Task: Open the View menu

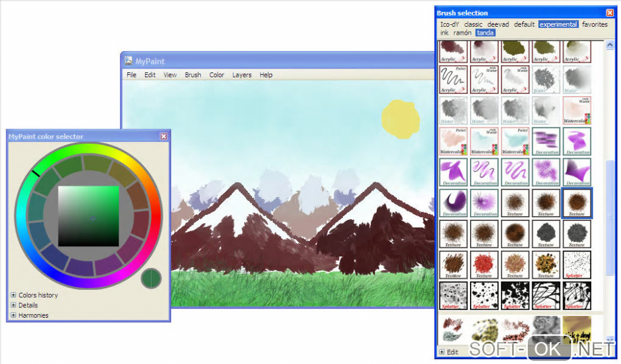Action: (170, 75)
